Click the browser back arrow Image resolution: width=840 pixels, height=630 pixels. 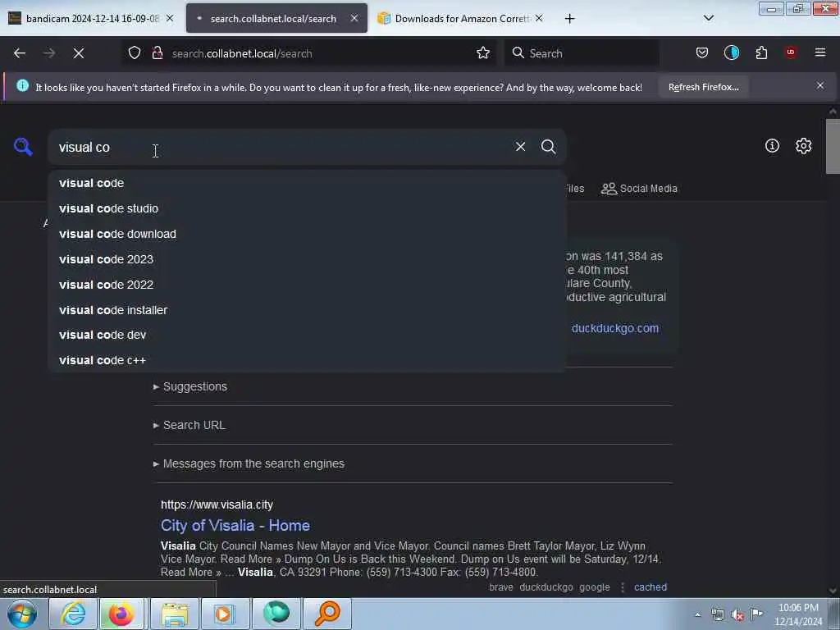(x=20, y=53)
